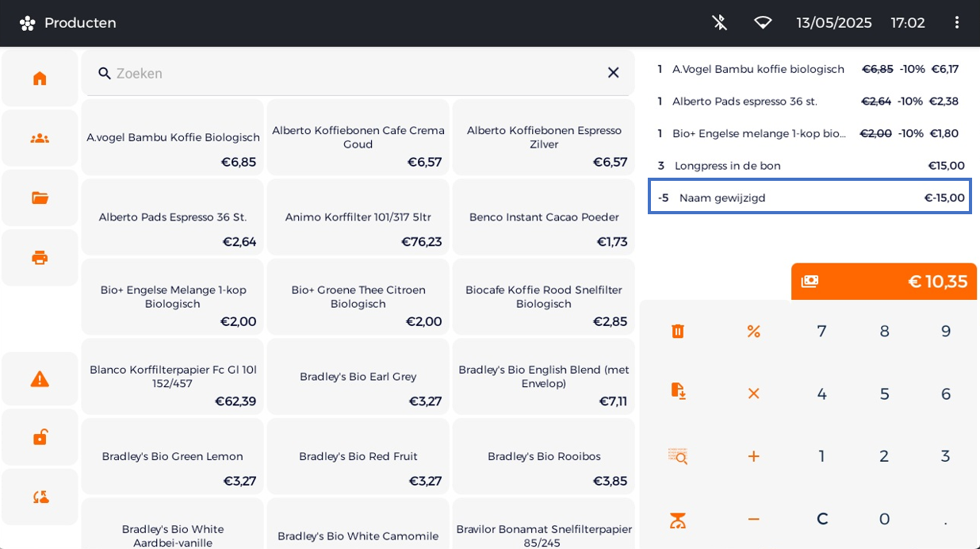Screen dimensions: 980x549
Task: Open the three-dot overflow menu
Action: click(x=956, y=22)
